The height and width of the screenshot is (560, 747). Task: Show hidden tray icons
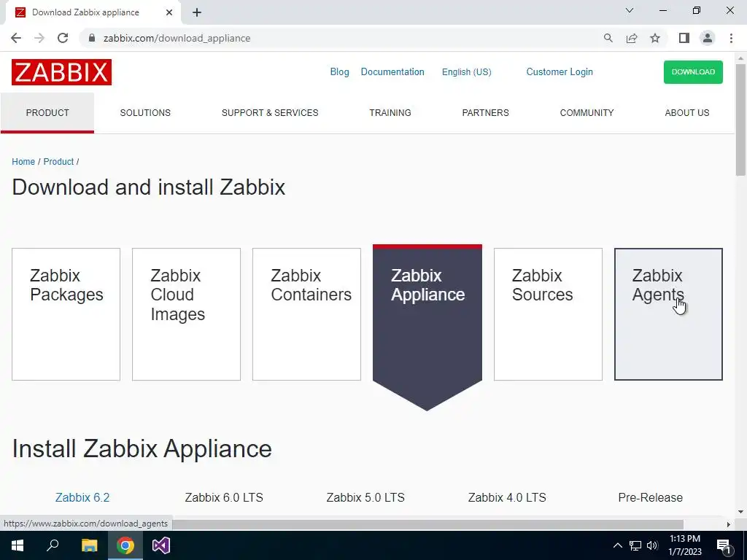point(617,545)
